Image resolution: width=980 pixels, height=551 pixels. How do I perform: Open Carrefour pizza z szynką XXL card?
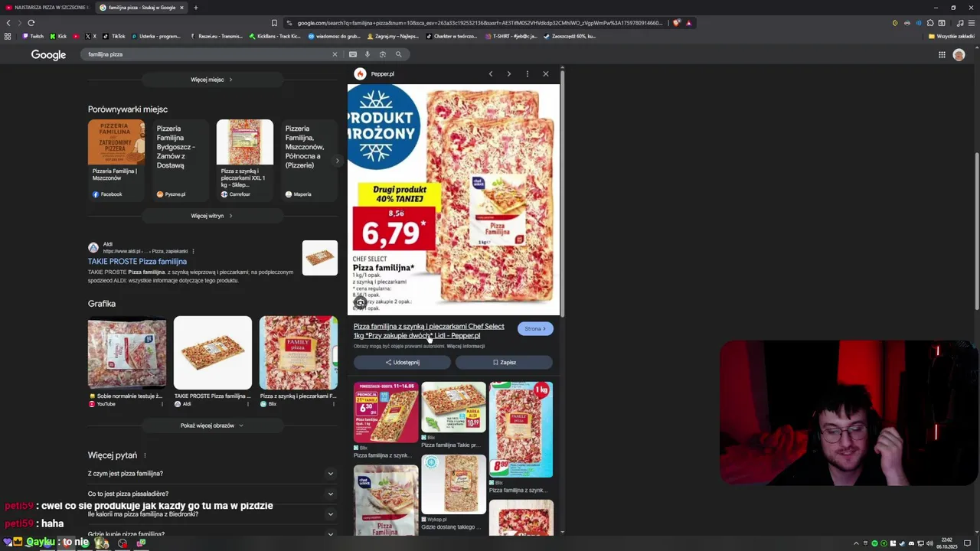click(244, 160)
